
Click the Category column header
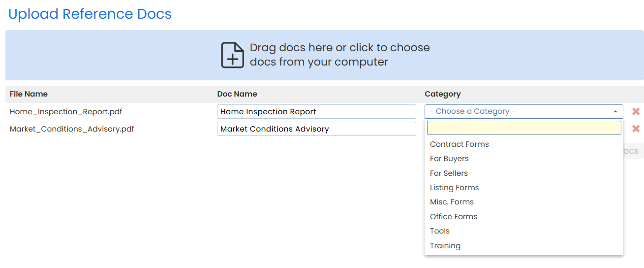click(x=443, y=94)
